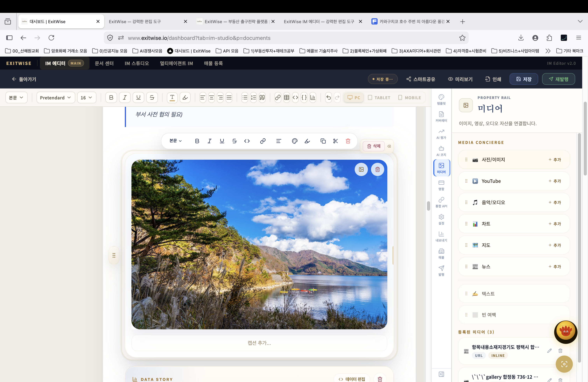The image size is (588, 382).
Task: Click the 재발행 button
Action: click(558, 79)
